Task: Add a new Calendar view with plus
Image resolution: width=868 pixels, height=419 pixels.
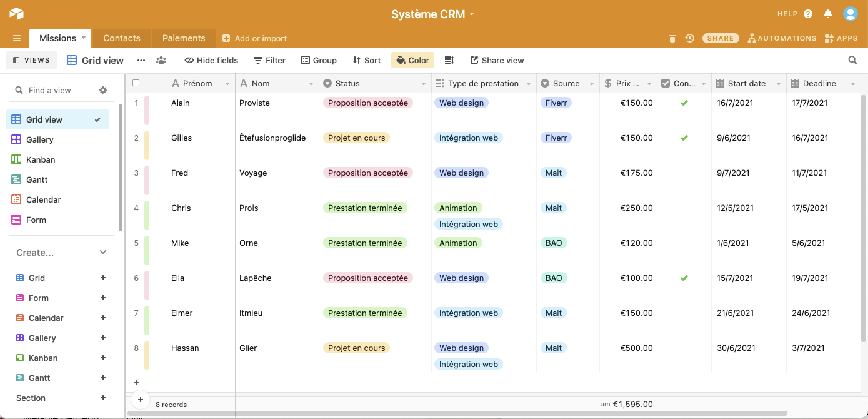Action: click(x=103, y=318)
